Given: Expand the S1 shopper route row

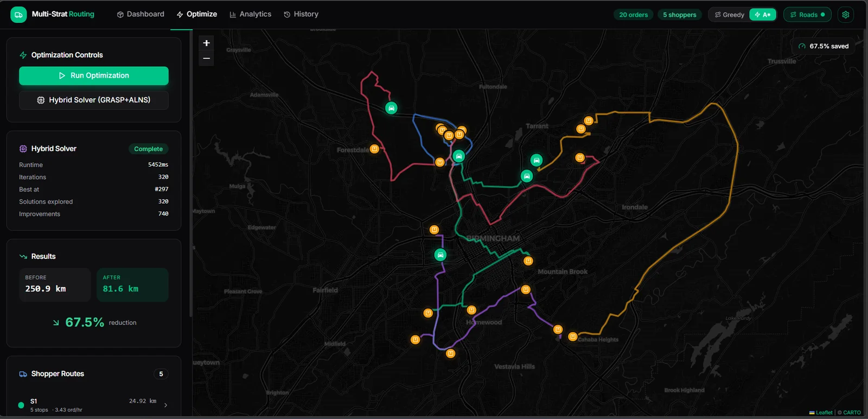Looking at the screenshot, I should (94, 404).
